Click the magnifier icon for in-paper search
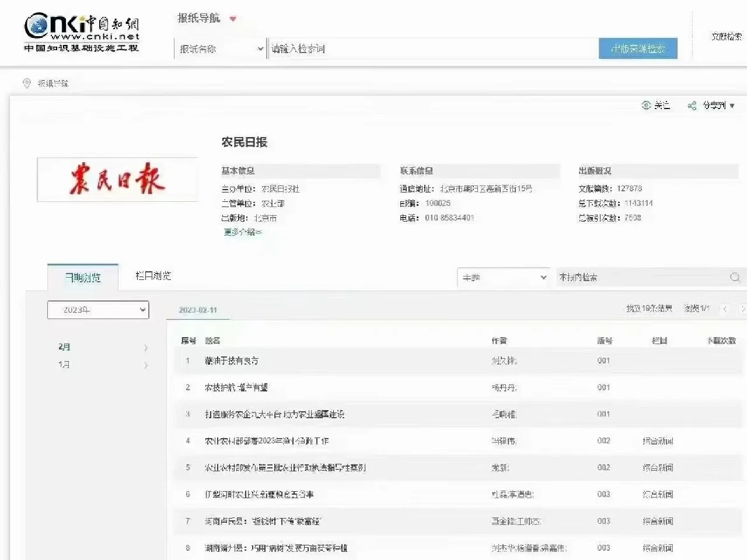This screenshot has width=747, height=560. click(x=735, y=278)
